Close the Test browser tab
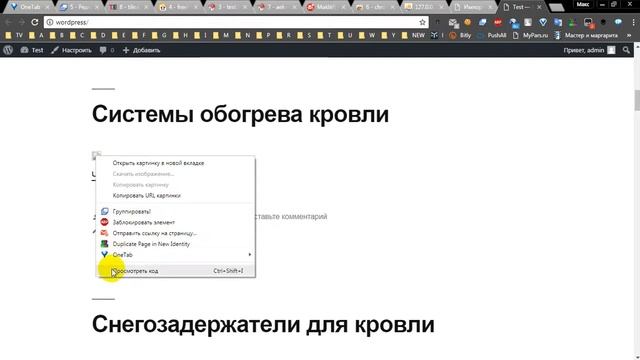This screenshot has height=360, width=640. [x=539, y=7]
